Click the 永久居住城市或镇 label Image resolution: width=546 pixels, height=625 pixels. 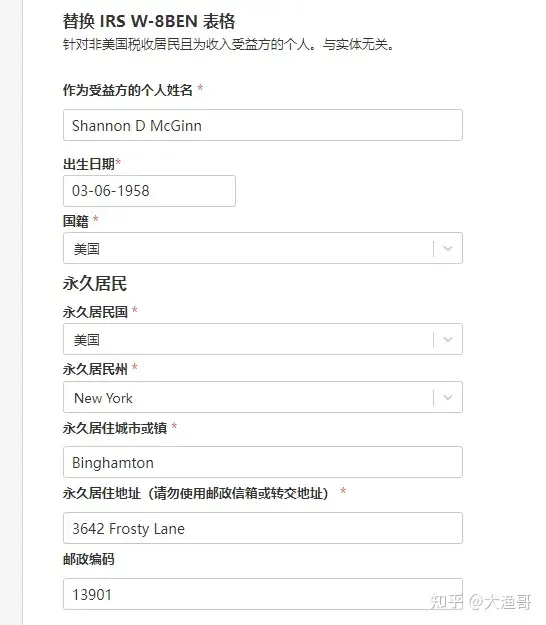click(x=114, y=428)
